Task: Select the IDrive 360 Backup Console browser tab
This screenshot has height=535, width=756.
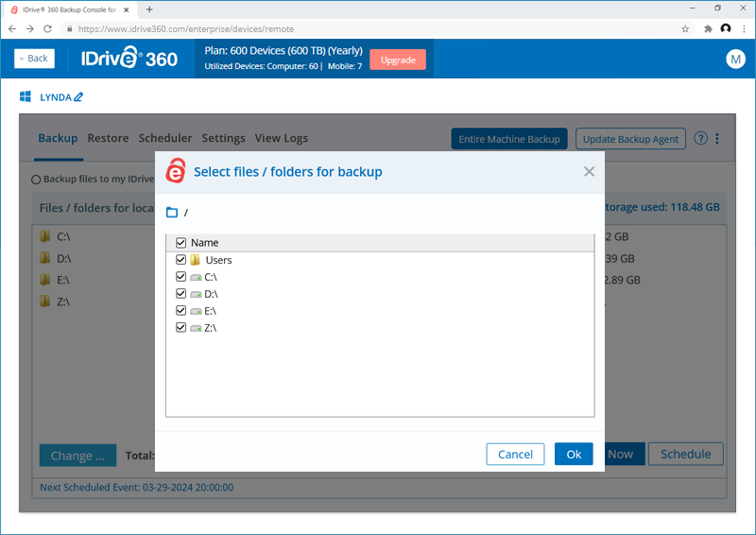Action: tap(70, 9)
